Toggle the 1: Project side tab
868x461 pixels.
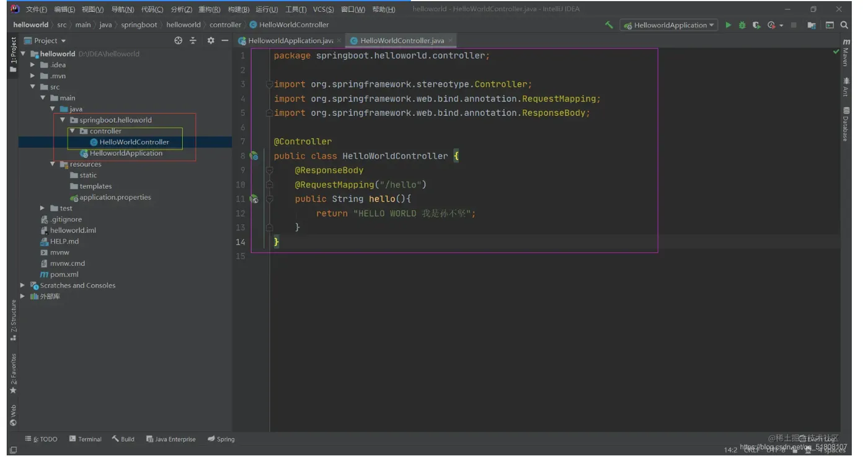click(13, 55)
